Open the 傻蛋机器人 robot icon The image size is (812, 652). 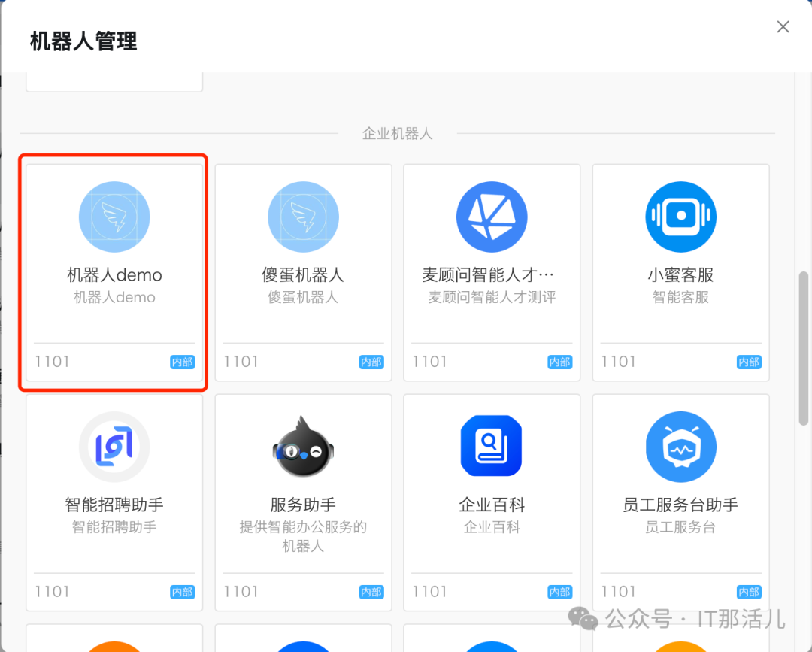pyautogui.click(x=303, y=217)
